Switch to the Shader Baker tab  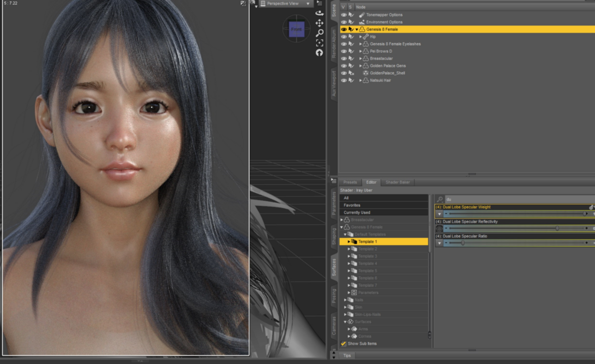pyautogui.click(x=397, y=182)
